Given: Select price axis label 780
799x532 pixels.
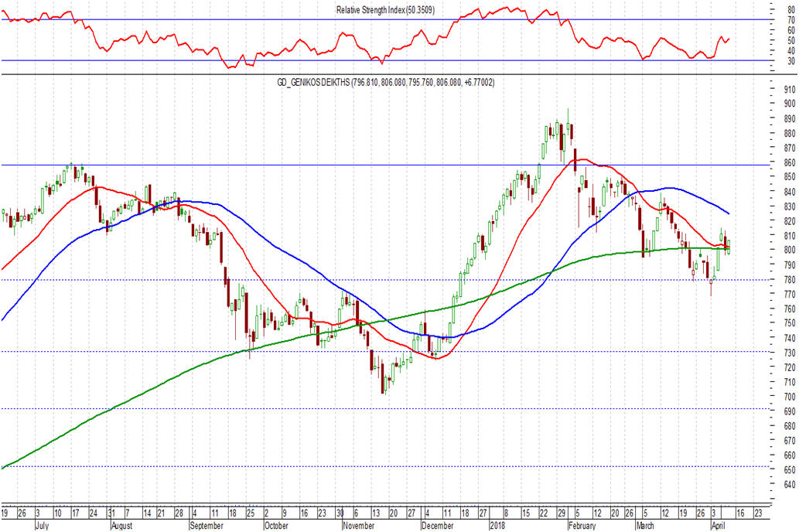Looking at the screenshot, I should click(x=789, y=280).
